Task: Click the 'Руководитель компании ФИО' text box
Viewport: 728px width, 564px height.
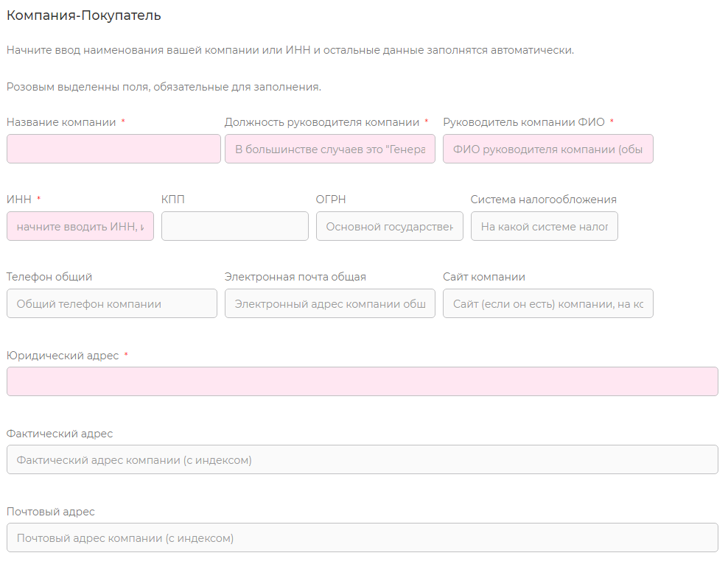Action: pos(547,149)
